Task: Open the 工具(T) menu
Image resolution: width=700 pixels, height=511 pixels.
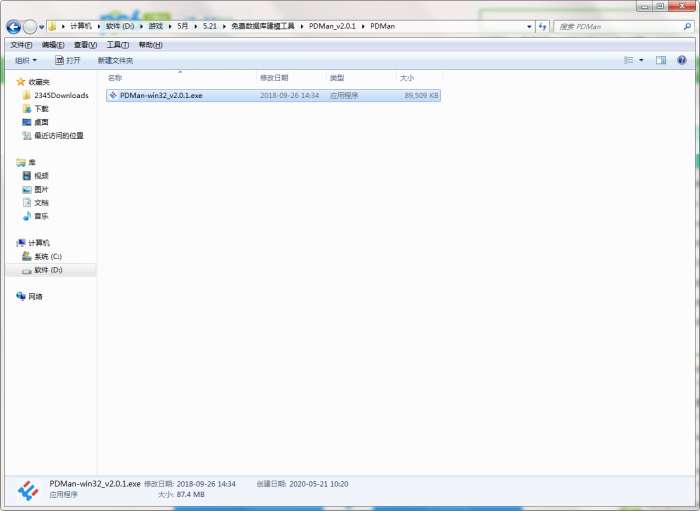Action: (118, 45)
